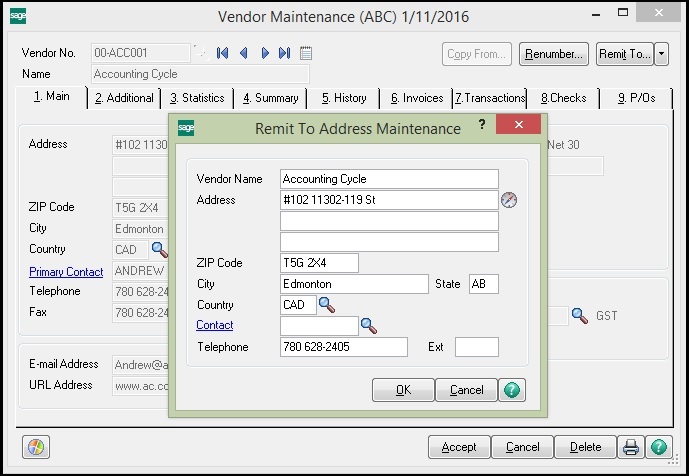The image size is (689, 476).
Task: Open the memo notepad icon beside Vendor No.
Action: pyautogui.click(x=306, y=53)
